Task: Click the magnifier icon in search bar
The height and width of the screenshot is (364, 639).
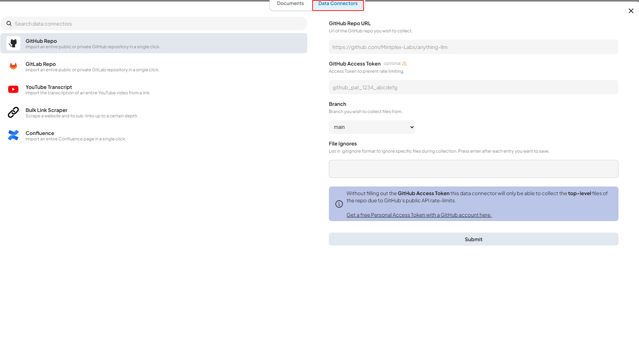Action: pos(9,23)
